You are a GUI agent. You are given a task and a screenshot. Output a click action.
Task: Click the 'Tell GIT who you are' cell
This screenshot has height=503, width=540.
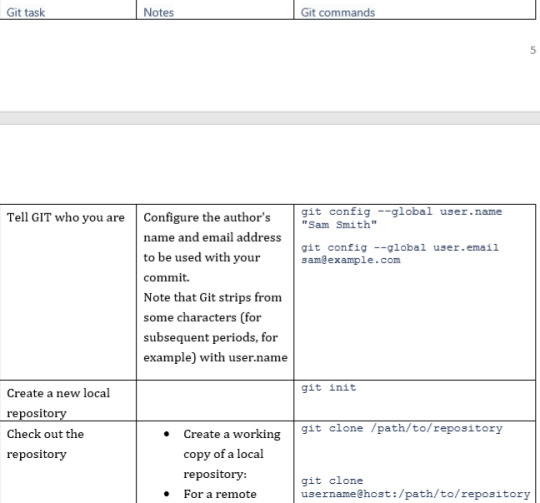65,218
